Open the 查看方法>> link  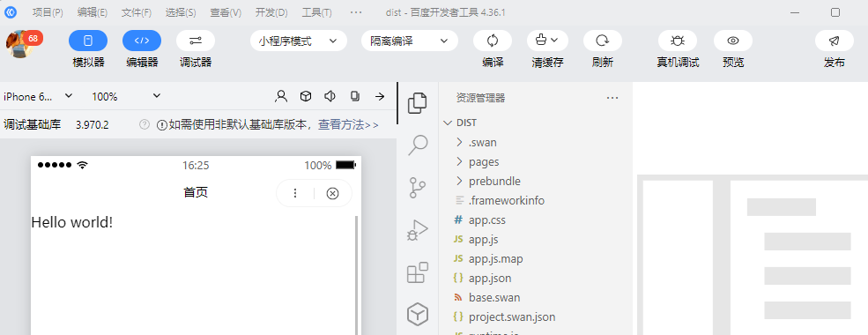pyautogui.click(x=348, y=124)
